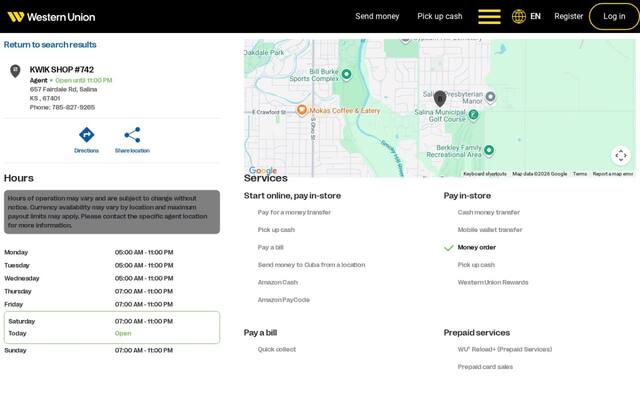Click Amazon PayCode service
The width and height of the screenshot is (640, 400).
pyautogui.click(x=284, y=300)
